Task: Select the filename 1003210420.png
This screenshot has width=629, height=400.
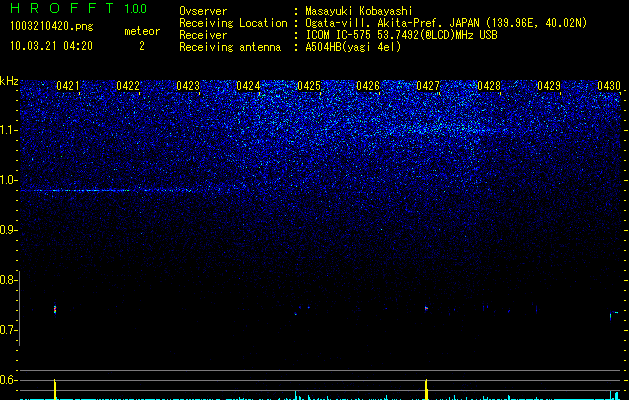Action: (52, 27)
